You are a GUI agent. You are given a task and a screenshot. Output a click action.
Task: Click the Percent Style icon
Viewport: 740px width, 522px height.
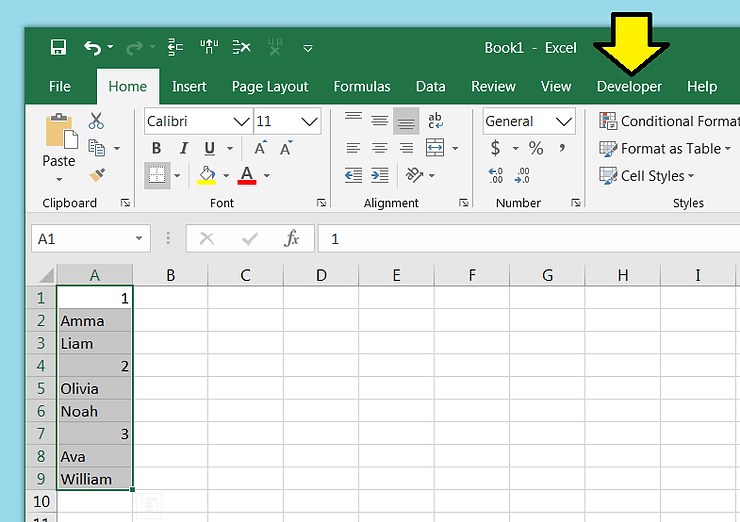[536, 148]
